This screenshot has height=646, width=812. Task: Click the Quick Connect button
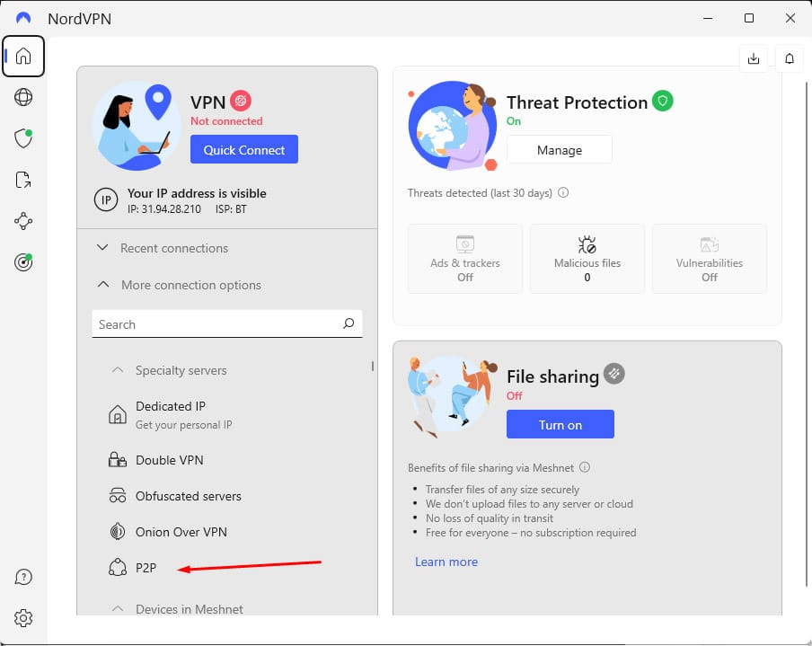pyautogui.click(x=244, y=149)
